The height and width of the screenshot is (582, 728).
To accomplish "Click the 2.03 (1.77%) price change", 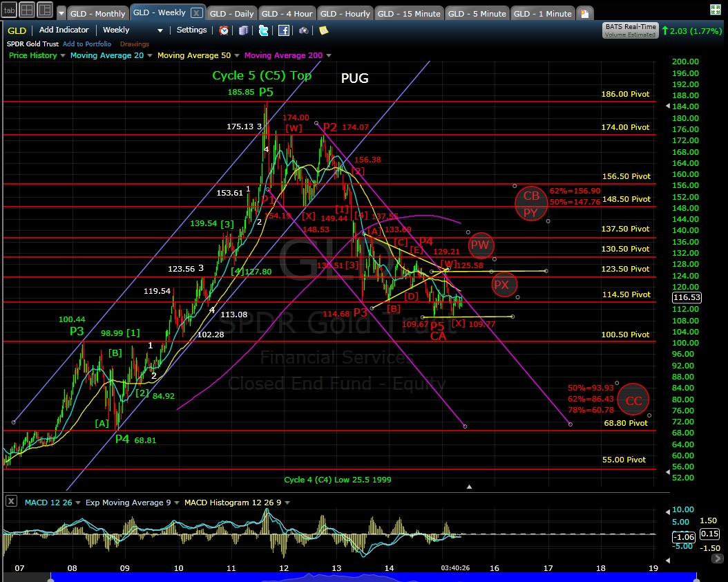I will pyautogui.click(x=692, y=30).
